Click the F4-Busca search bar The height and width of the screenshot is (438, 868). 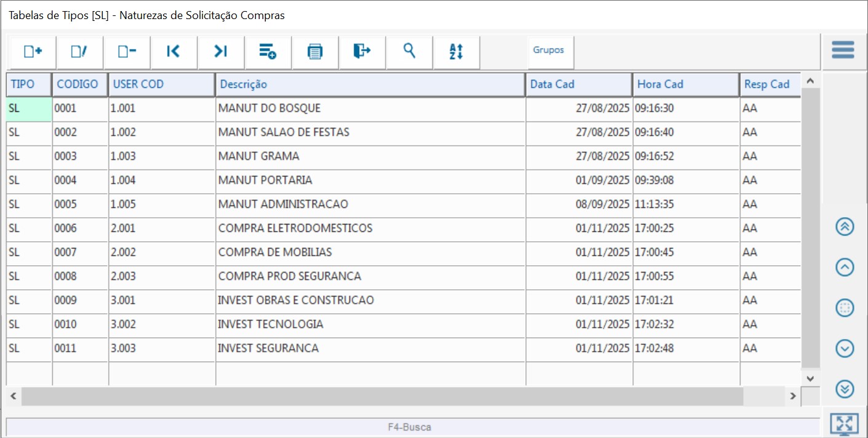pyautogui.click(x=412, y=426)
